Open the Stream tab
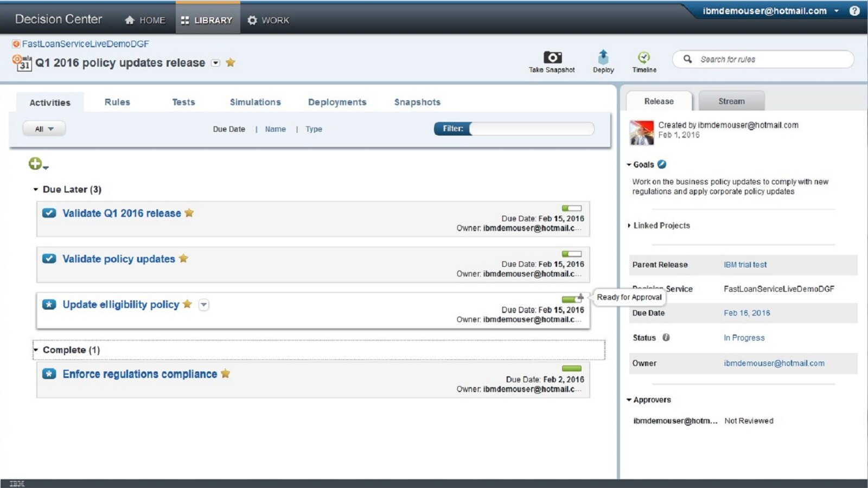The width and height of the screenshot is (868, 488). (731, 101)
